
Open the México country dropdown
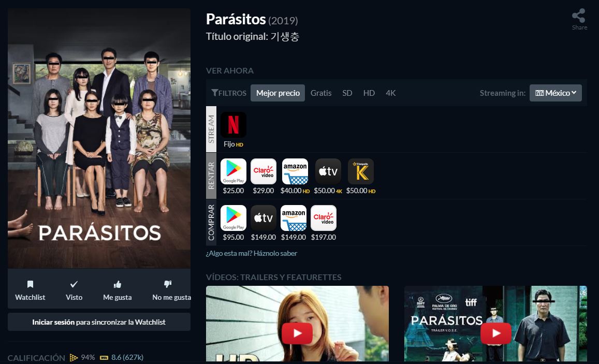556,93
